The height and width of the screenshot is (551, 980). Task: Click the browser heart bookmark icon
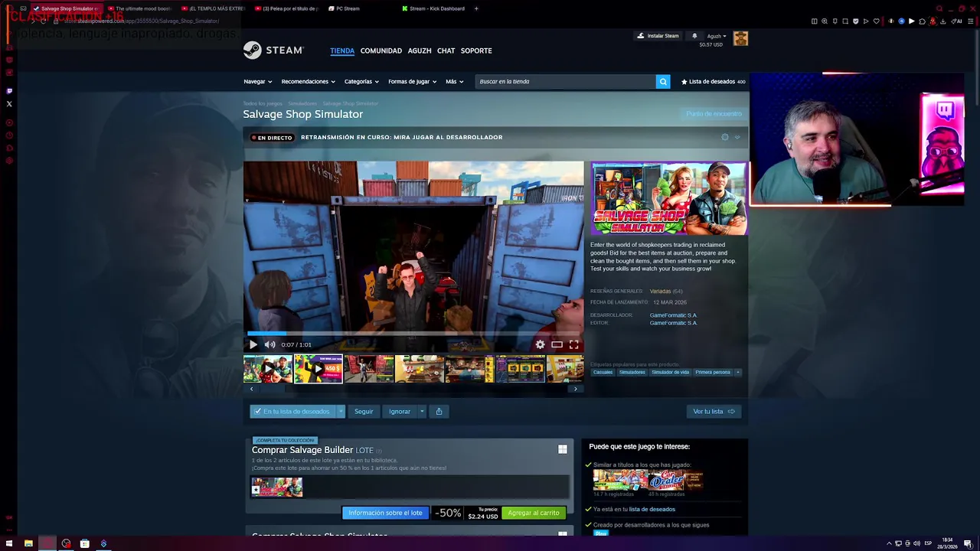point(876,21)
